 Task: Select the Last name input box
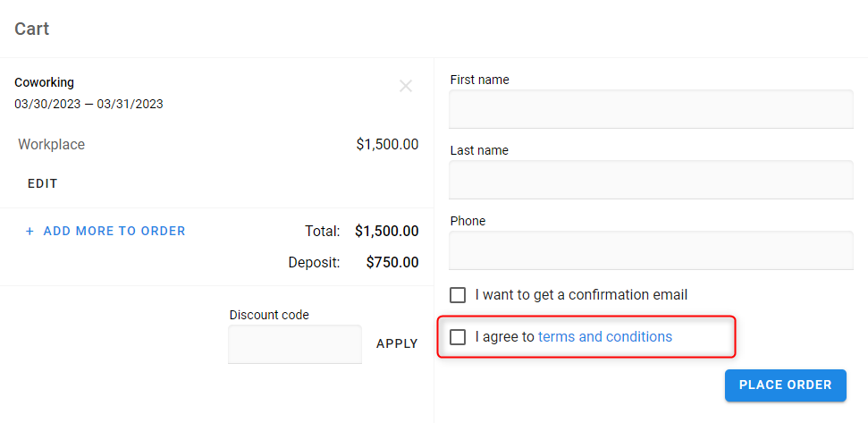point(651,180)
